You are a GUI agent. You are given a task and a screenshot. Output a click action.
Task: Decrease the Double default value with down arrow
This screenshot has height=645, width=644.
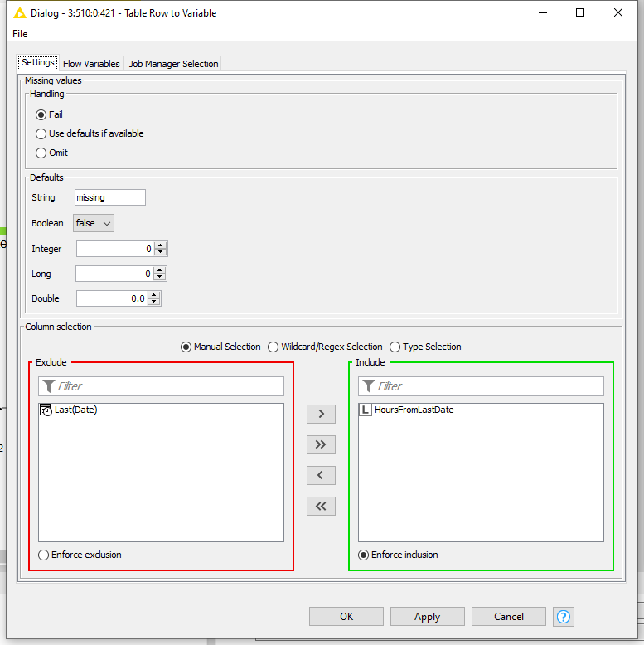pyautogui.click(x=154, y=302)
